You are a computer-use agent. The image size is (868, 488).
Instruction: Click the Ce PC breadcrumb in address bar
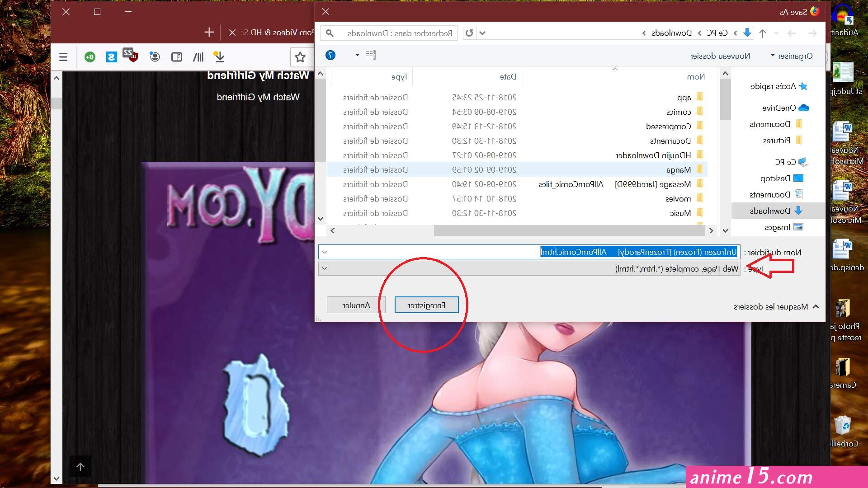pos(717,33)
